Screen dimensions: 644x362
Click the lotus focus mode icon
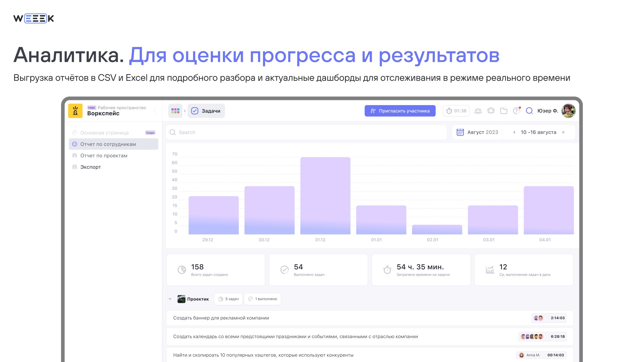[478, 111]
